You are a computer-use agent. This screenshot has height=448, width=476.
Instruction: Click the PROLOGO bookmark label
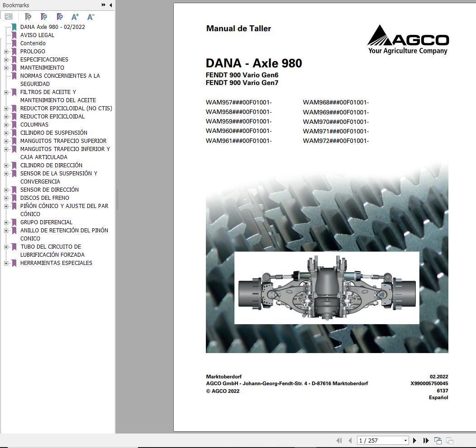33,52
